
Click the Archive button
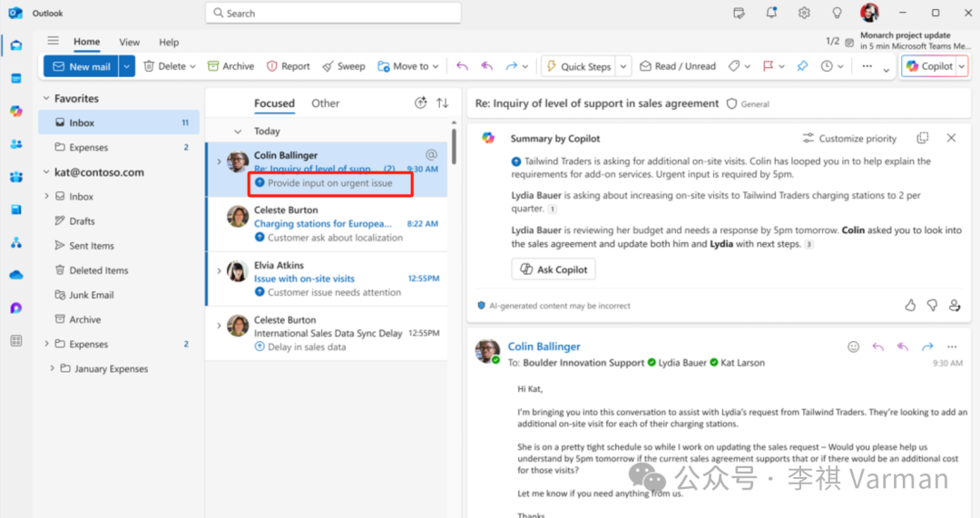coord(230,66)
